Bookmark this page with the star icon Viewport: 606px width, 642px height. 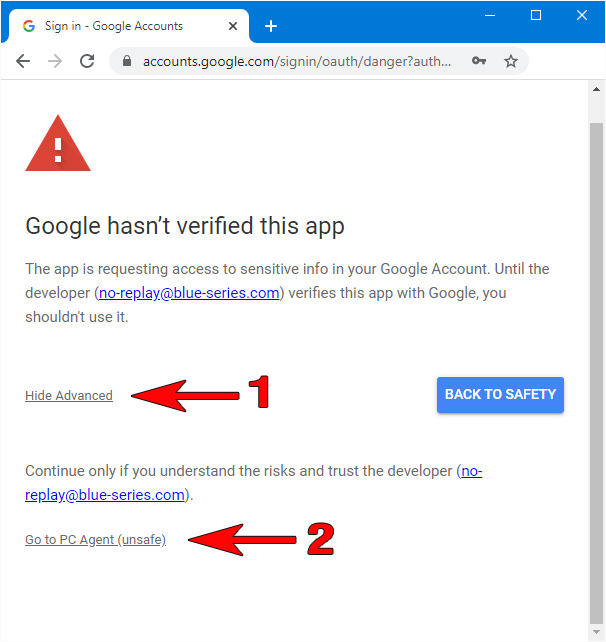pos(511,61)
